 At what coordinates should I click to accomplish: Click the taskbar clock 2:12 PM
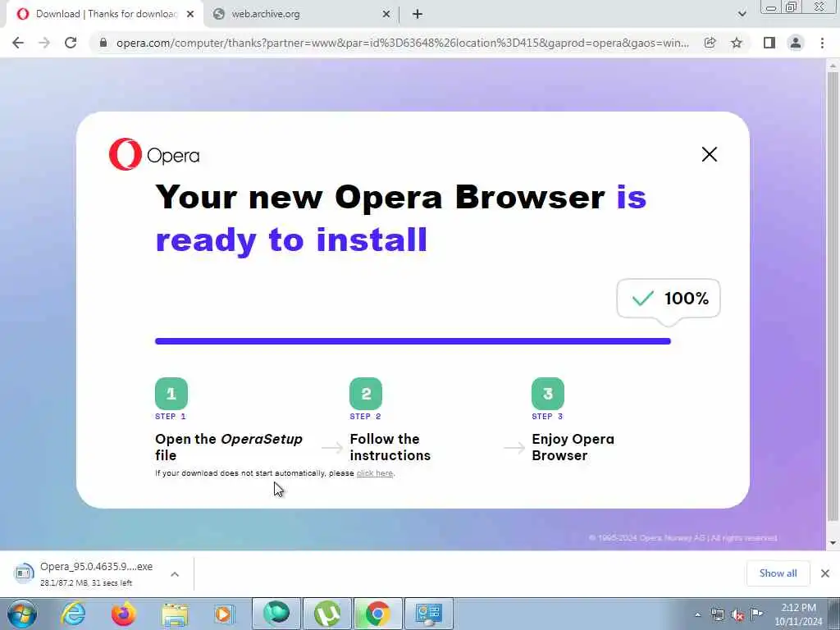coord(798,614)
